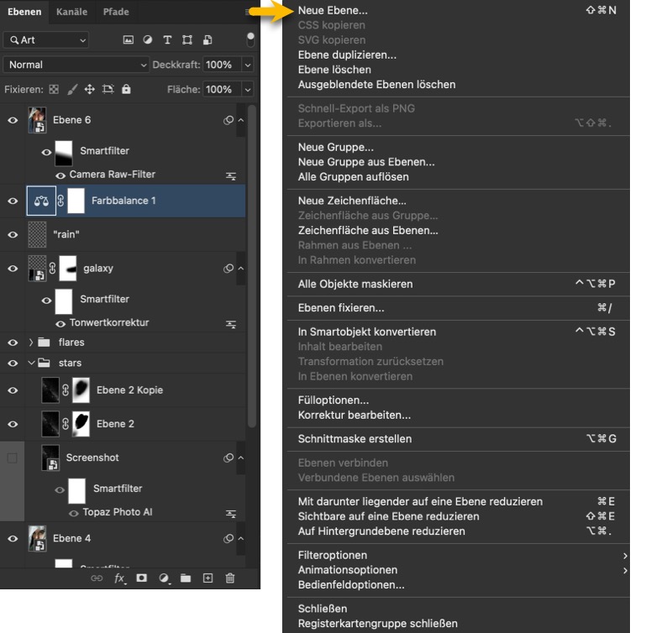Select the Ebene 2 Kopie layer name
Screen dimensions: 672x633
click(x=130, y=390)
